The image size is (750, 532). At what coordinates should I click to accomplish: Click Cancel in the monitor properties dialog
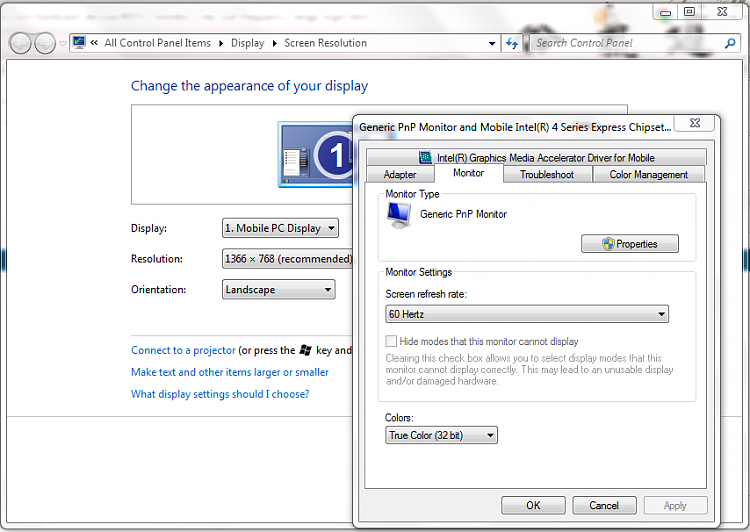604,506
